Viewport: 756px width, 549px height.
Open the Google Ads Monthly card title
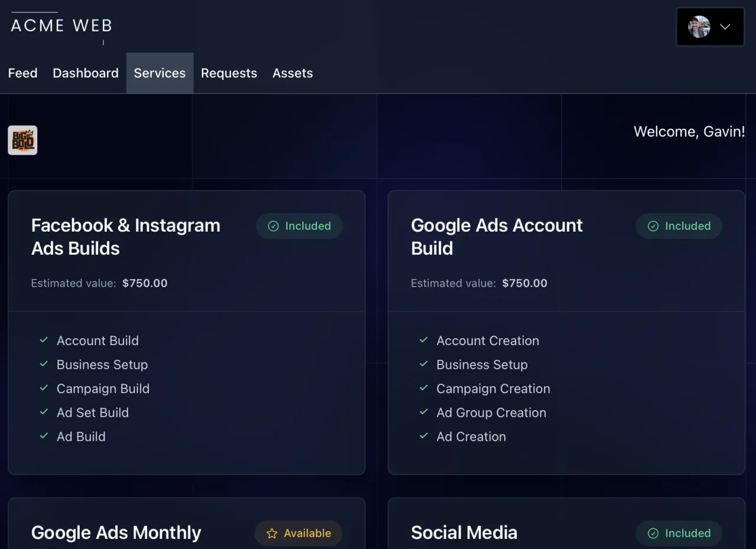[116, 533]
